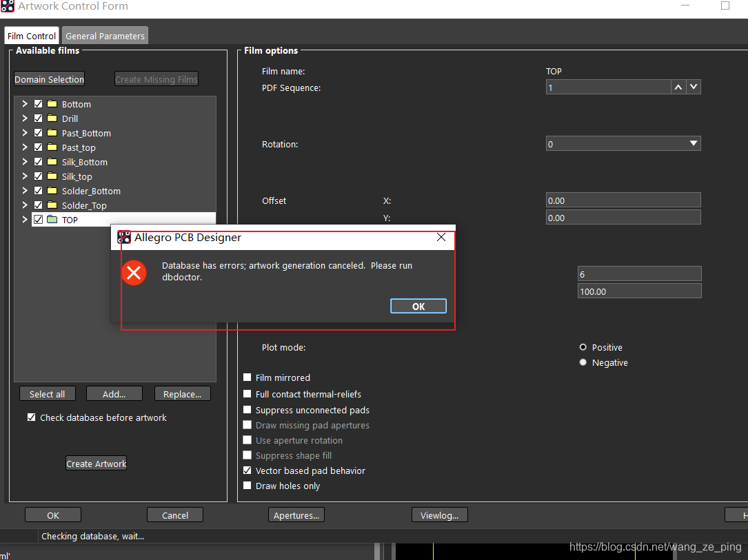Click the Replace... button
Viewport: 748px width, 560px height.
182,394
